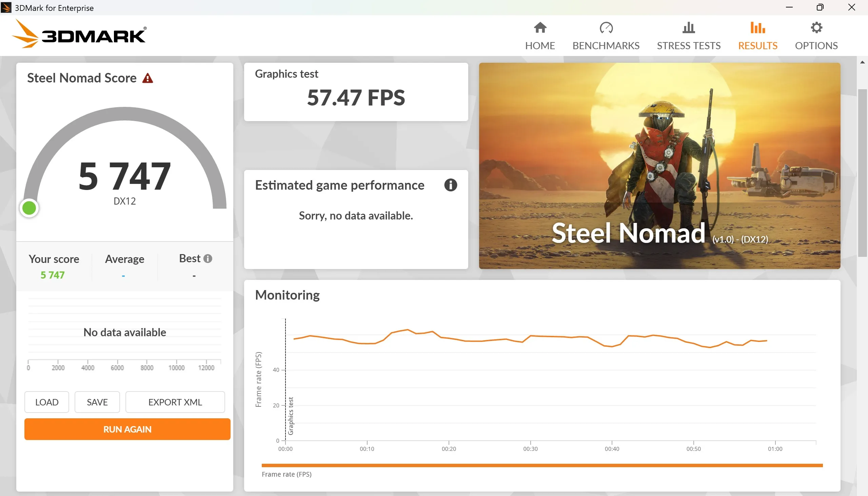Click the Results bar chart icon

[758, 27]
